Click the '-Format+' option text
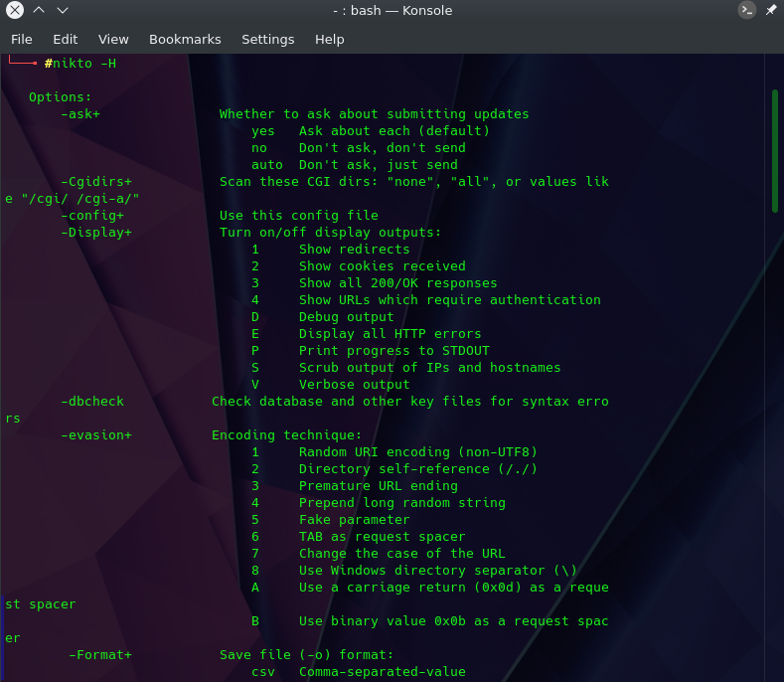 click(100, 655)
